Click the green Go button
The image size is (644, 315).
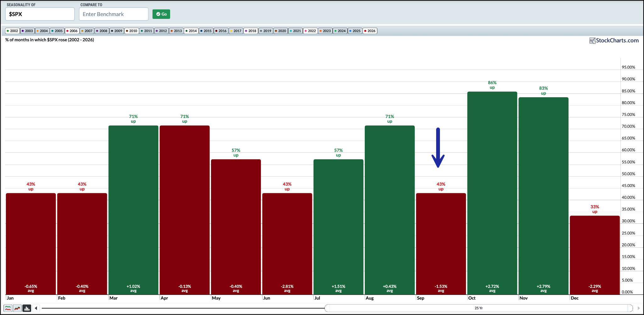[161, 14]
